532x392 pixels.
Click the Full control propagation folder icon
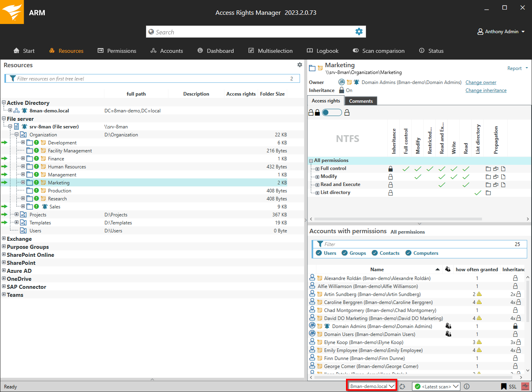488,169
